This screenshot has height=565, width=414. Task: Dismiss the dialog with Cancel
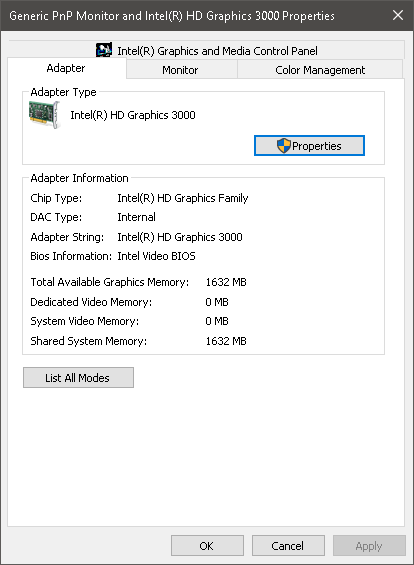point(288,546)
